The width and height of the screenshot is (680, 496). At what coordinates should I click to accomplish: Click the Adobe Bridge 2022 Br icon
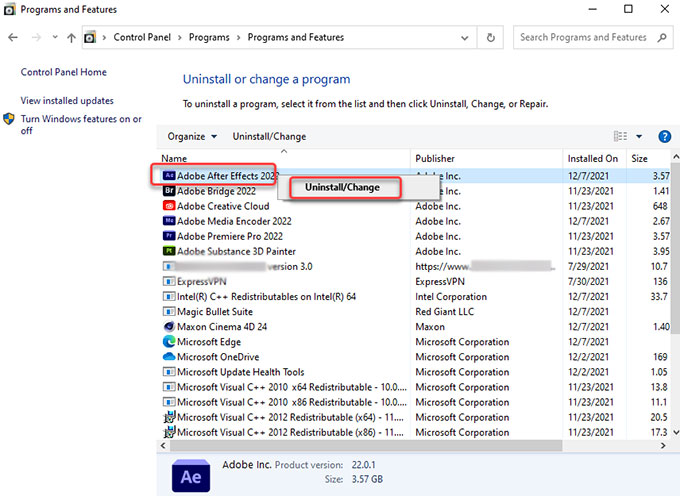click(169, 191)
